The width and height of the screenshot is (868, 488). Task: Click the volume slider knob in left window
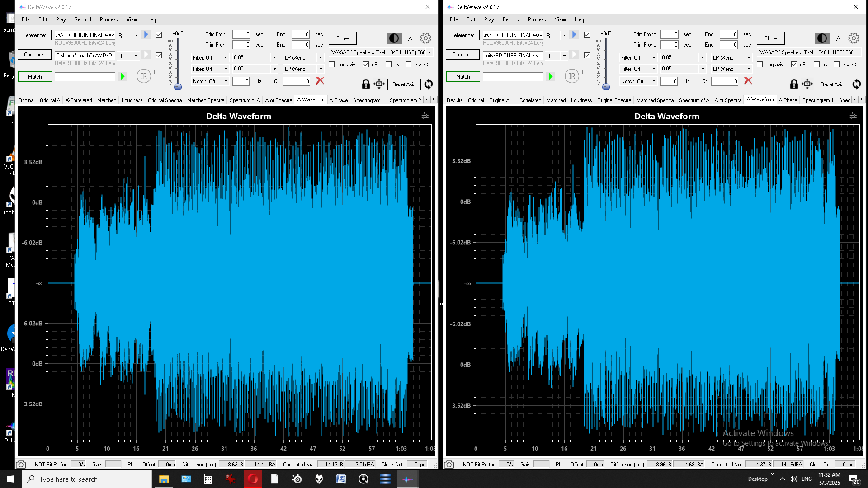(x=178, y=87)
